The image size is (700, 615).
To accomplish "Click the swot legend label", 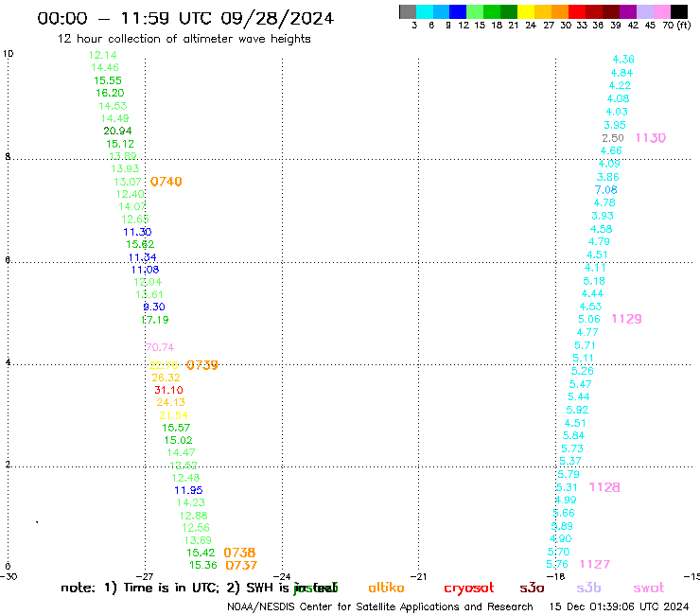I will point(649,589).
